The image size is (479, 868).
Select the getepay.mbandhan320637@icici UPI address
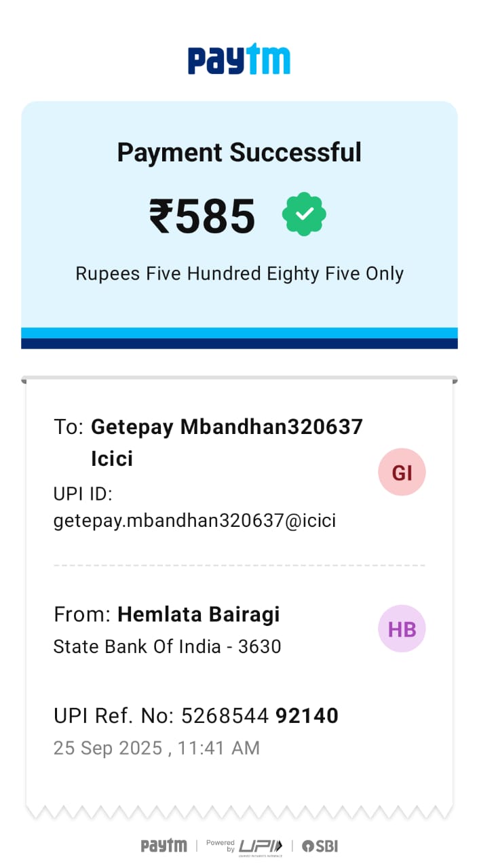click(x=195, y=521)
